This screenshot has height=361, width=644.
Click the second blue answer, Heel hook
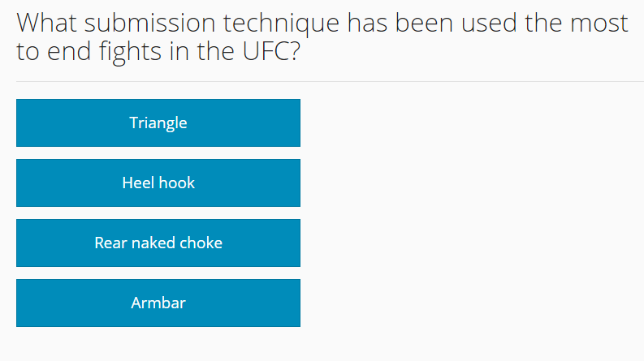tap(158, 183)
